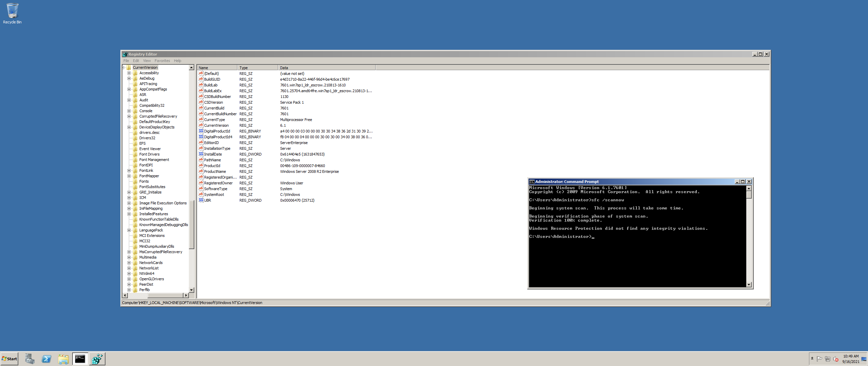Select the Perflib tree key
The width and height of the screenshot is (868, 366).
144,290
